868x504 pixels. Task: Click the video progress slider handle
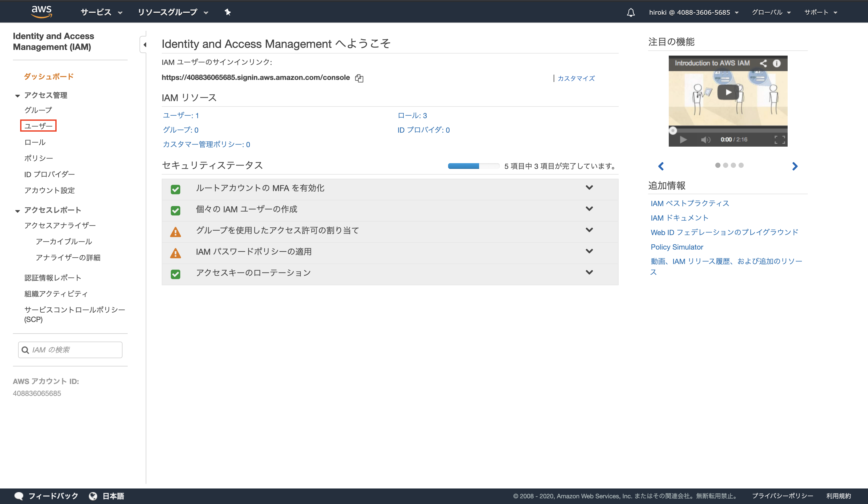tap(673, 131)
